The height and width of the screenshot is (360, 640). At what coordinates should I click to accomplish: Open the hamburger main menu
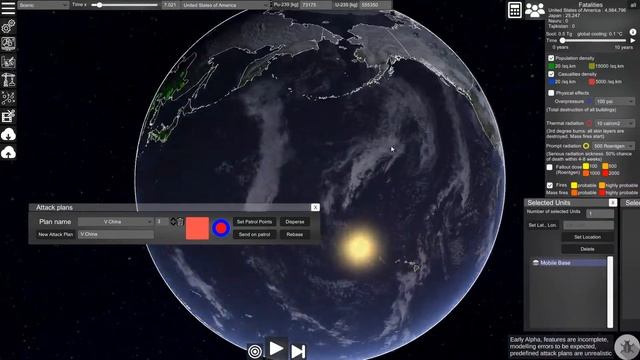(x=8, y=8)
